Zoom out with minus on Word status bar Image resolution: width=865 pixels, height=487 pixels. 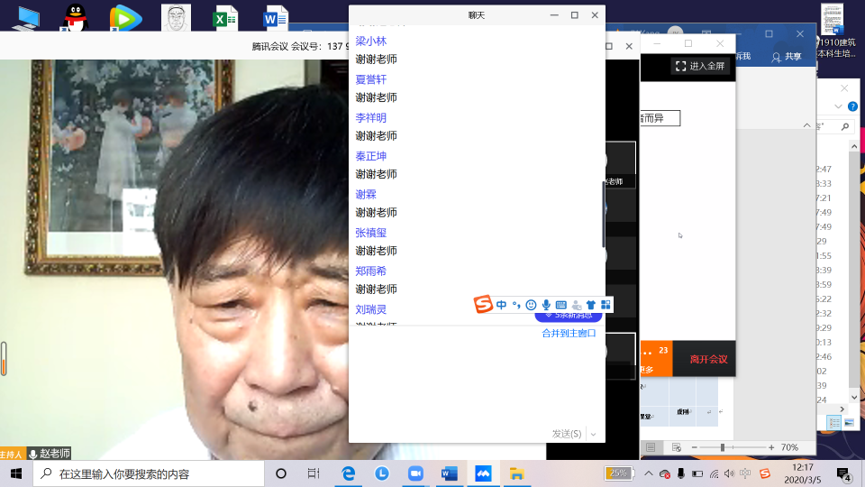pos(695,447)
